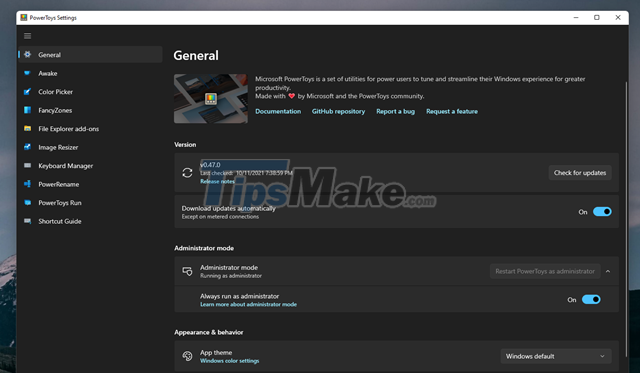The image size is (640, 373).
Task: Click the Awake cup icon
Action: 27,73
